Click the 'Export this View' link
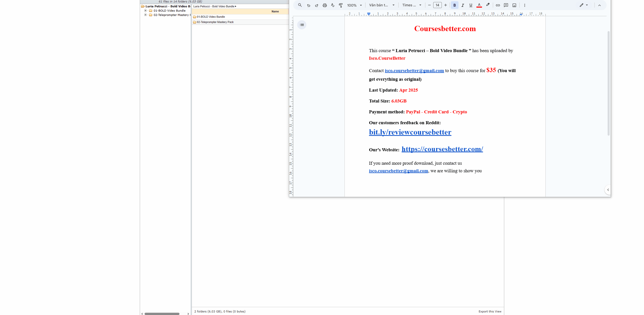644x315 pixels. point(490,311)
